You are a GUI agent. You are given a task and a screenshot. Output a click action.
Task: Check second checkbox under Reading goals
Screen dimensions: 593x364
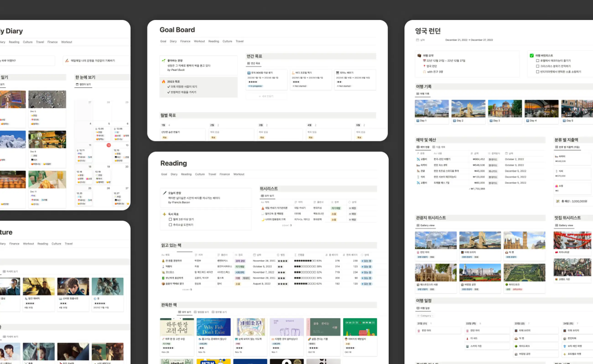pyautogui.click(x=170, y=225)
